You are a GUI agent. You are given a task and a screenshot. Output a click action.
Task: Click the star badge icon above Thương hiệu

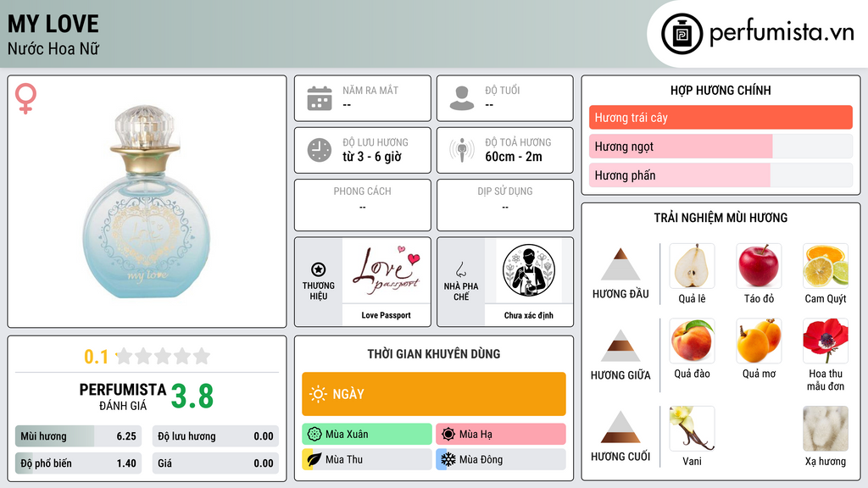[x=319, y=269]
